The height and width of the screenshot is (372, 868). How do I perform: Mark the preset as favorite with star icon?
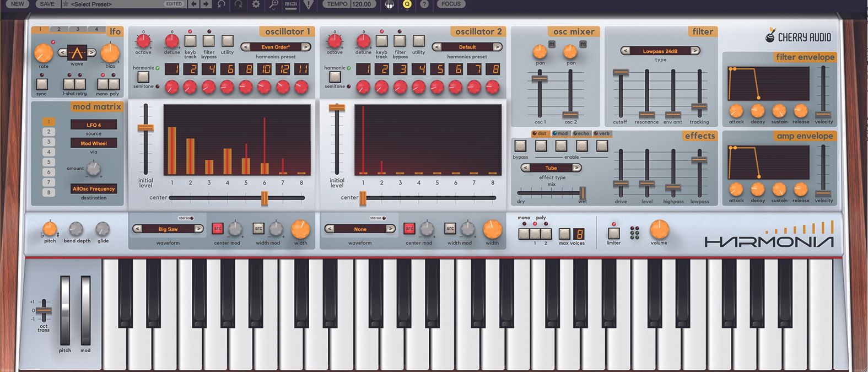click(x=66, y=4)
